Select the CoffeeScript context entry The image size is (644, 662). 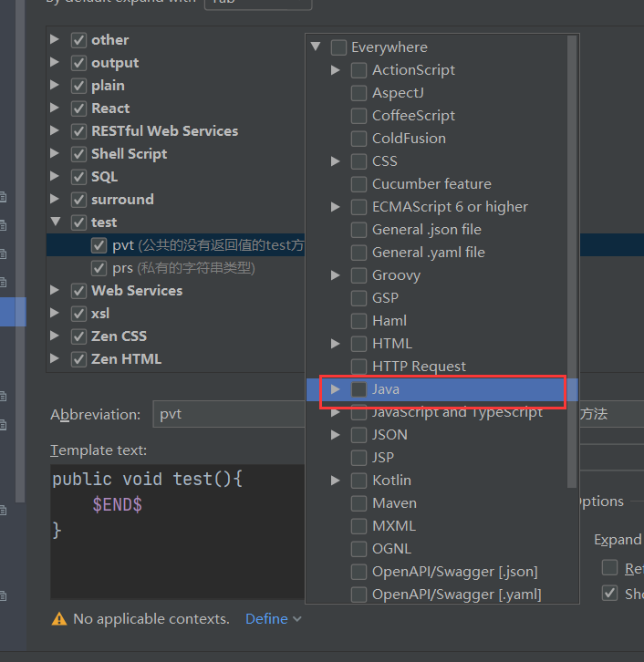tap(413, 116)
